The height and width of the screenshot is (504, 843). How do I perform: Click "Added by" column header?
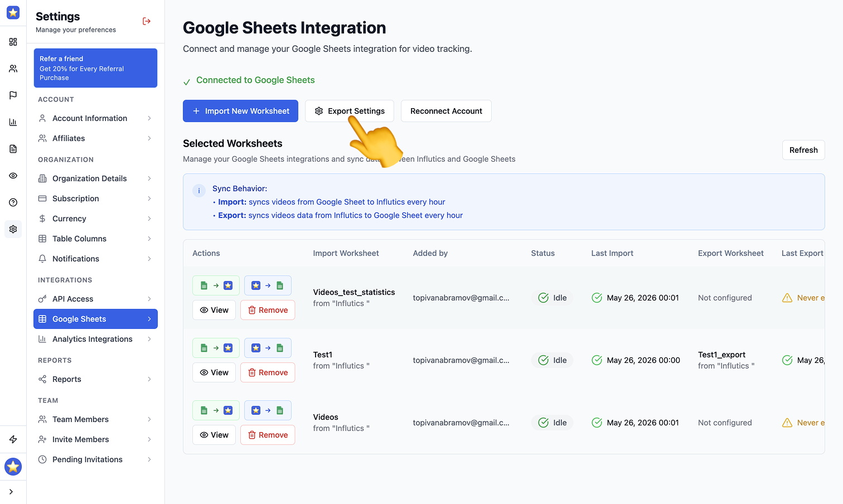[430, 253]
